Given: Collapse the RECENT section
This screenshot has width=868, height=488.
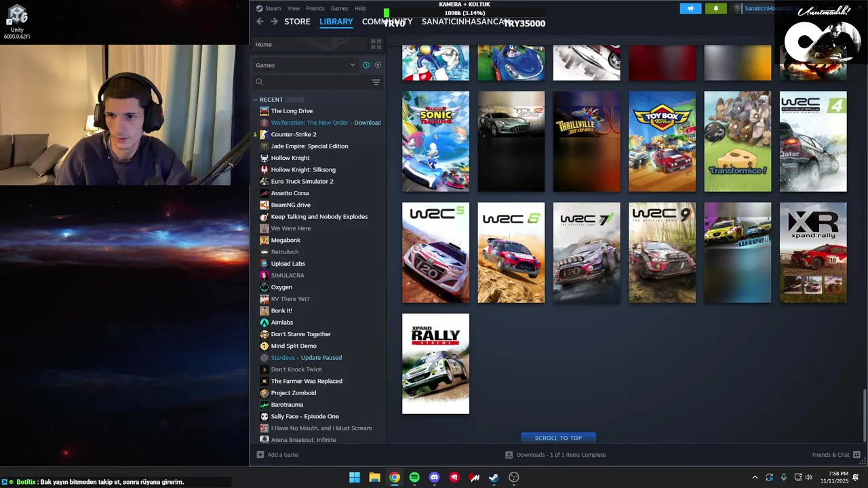Looking at the screenshot, I should click(256, 100).
